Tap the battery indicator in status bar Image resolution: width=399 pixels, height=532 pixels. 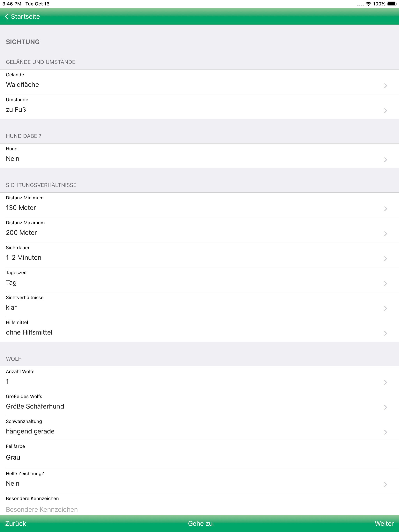pyautogui.click(x=392, y=4)
